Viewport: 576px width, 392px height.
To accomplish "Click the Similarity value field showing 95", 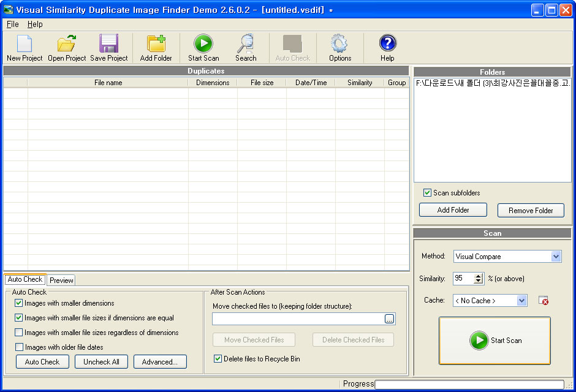I will click(463, 279).
